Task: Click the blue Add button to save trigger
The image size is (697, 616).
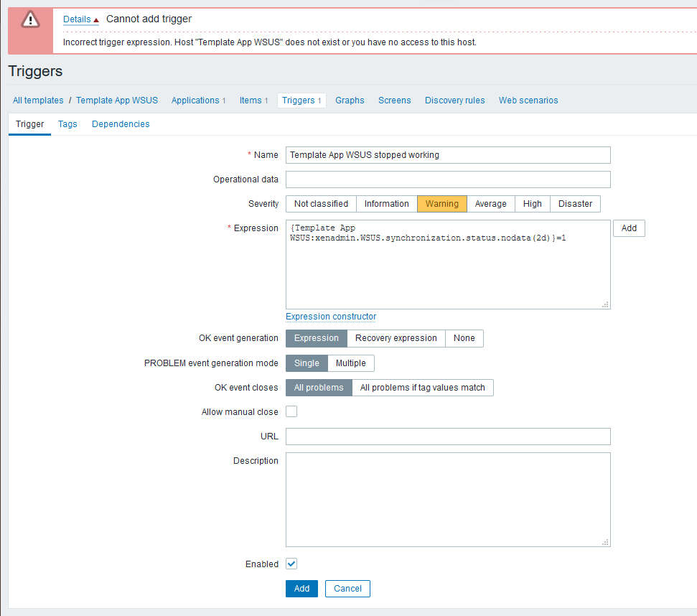Action: (301, 589)
